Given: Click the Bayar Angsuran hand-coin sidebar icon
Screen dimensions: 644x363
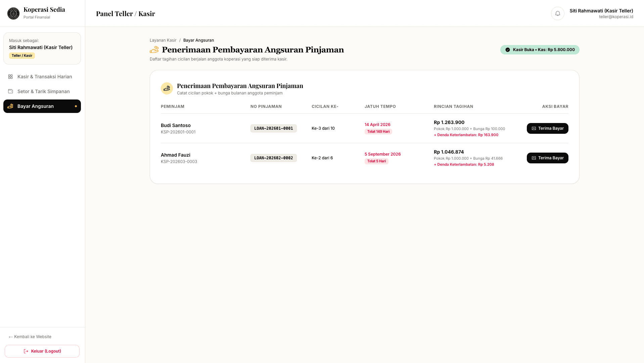Looking at the screenshot, I should click(10, 106).
